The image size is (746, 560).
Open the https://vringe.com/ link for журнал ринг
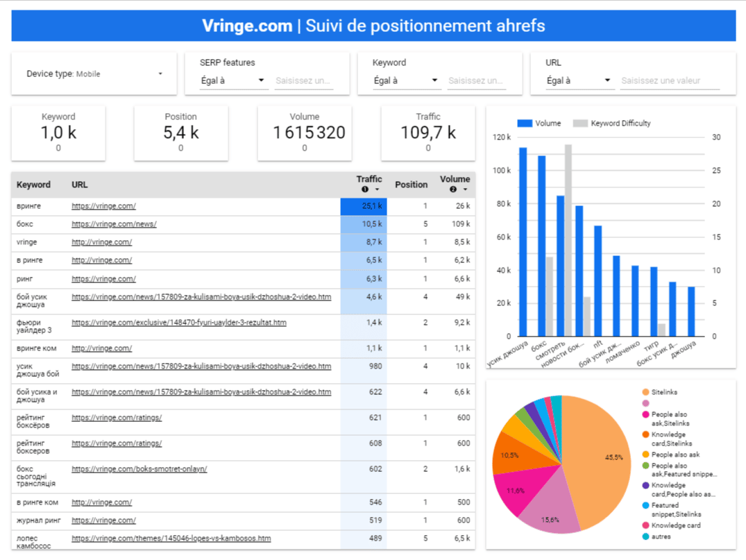tap(103, 520)
